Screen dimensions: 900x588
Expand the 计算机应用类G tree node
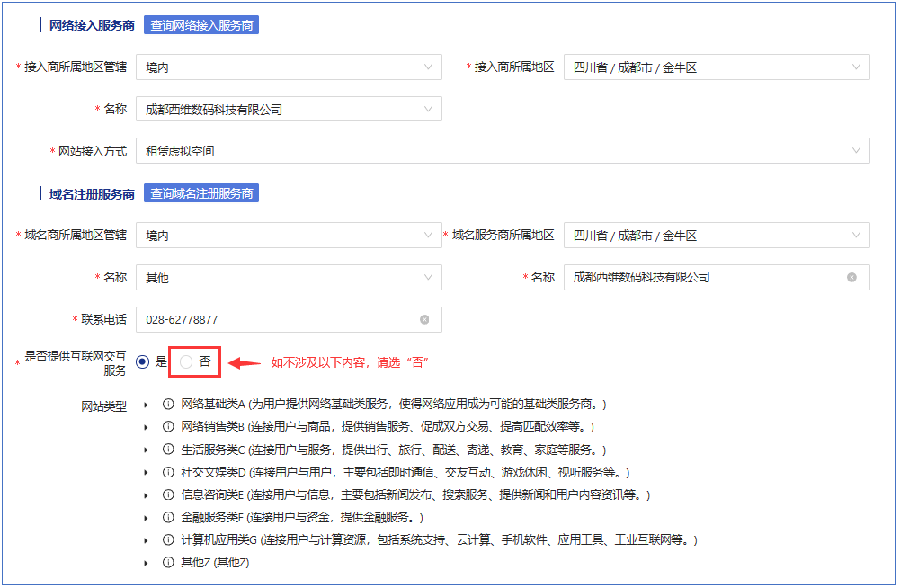point(146,540)
